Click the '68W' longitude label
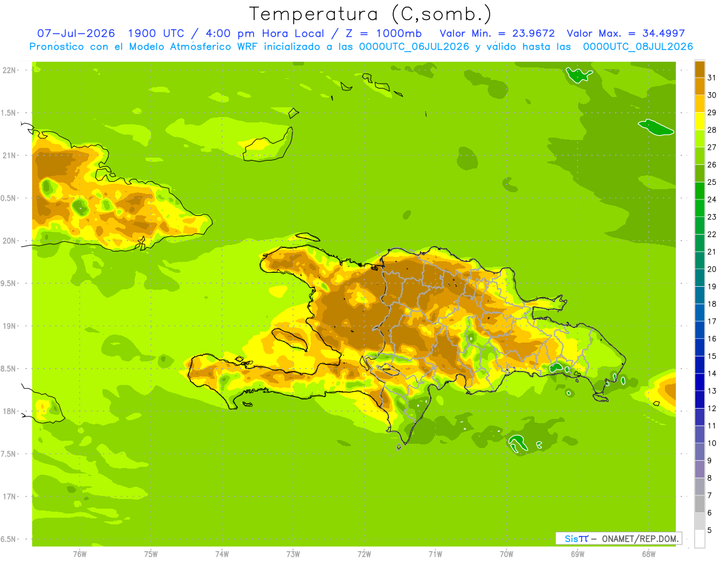Image resolution: width=728 pixels, height=562 pixels. [x=649, y=554]
